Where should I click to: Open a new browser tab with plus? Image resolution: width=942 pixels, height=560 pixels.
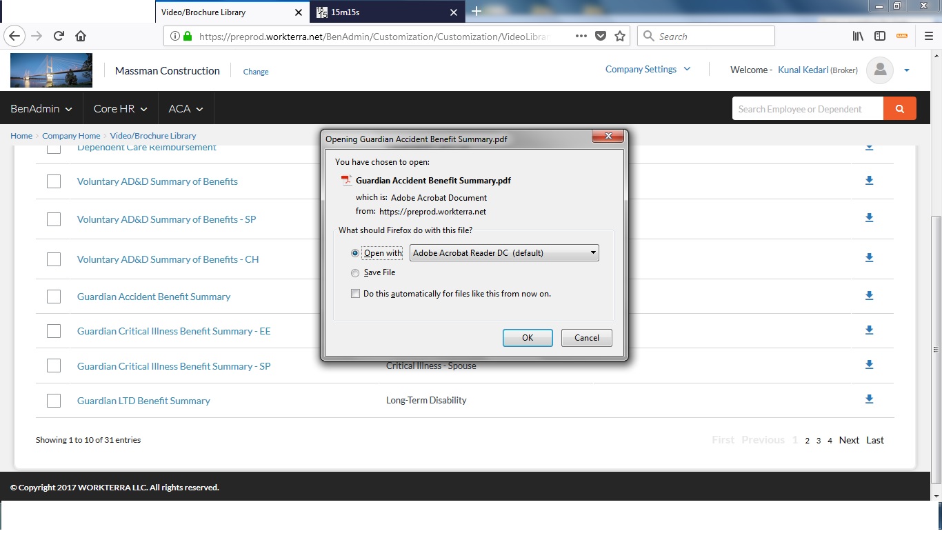pos(476,12)
